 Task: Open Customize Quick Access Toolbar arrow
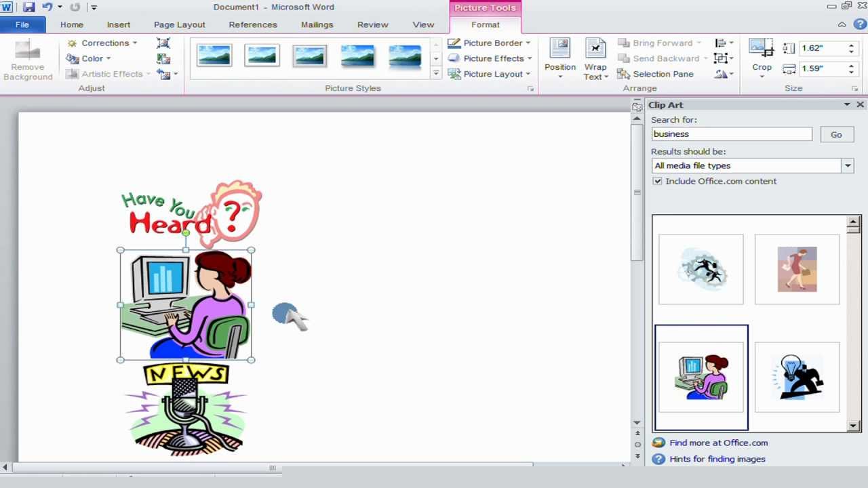[x=94, y=7]
